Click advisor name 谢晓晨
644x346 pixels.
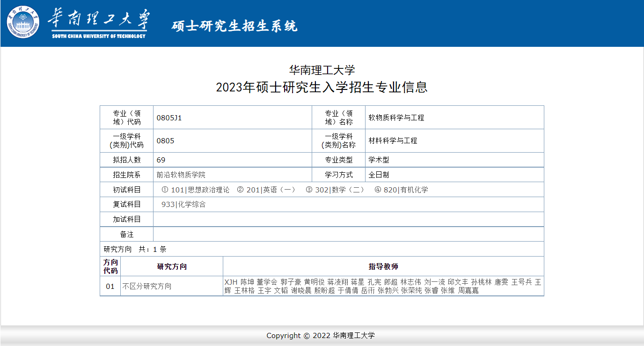pyautogui.click(x=301, y=290)
